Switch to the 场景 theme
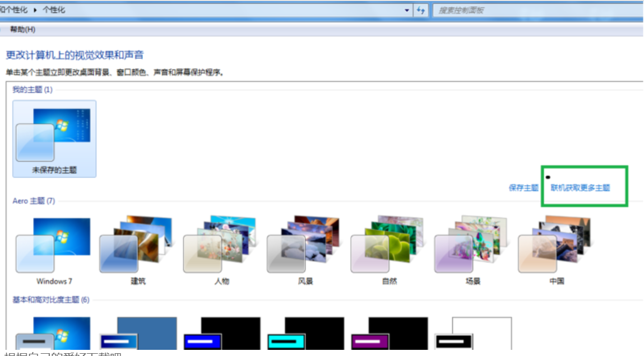The image size is (644, 356). pyautogui.click(x=472, y=246)
